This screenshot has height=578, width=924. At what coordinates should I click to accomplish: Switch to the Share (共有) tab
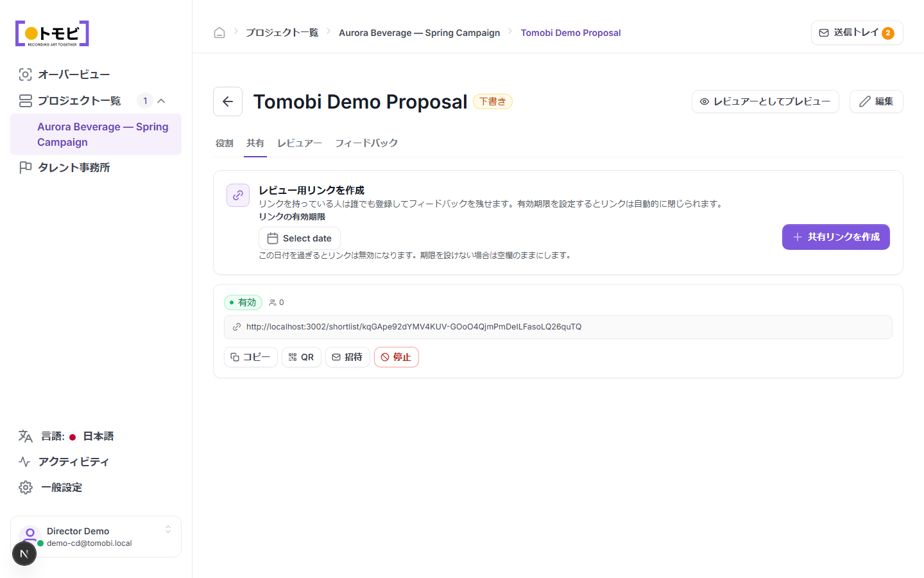click(255, 143)
